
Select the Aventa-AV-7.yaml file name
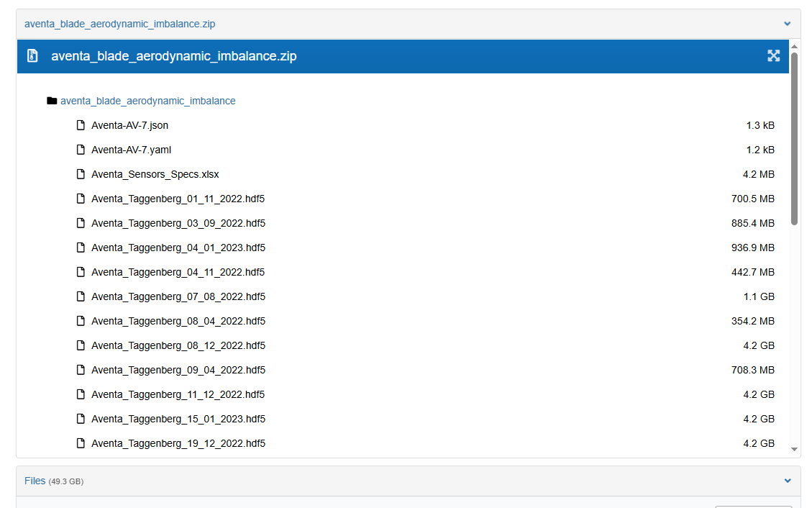(132, 150)
